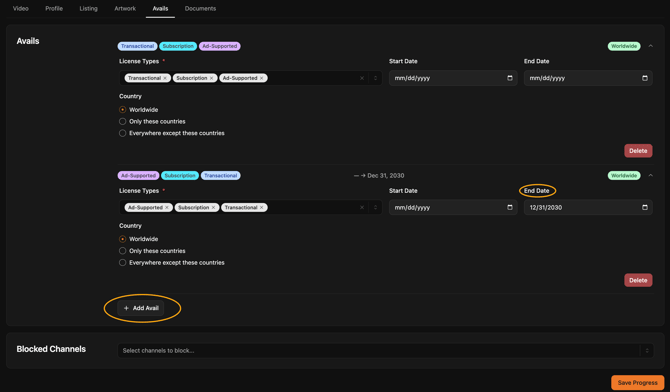
Task: Click the cyan Subscription tag in first avail header
Action: pyautogui.click(x=178, y=46)
